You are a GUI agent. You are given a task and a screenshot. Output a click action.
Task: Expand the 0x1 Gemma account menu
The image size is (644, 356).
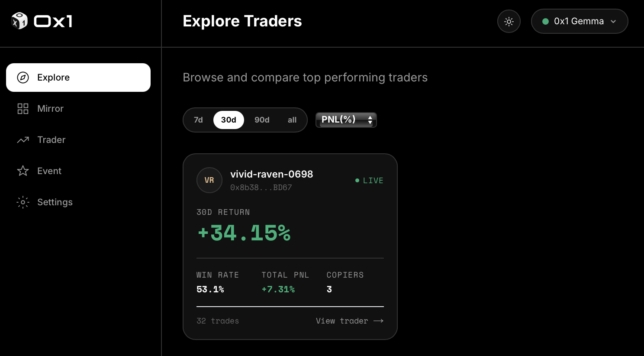[x=580, y=21]
